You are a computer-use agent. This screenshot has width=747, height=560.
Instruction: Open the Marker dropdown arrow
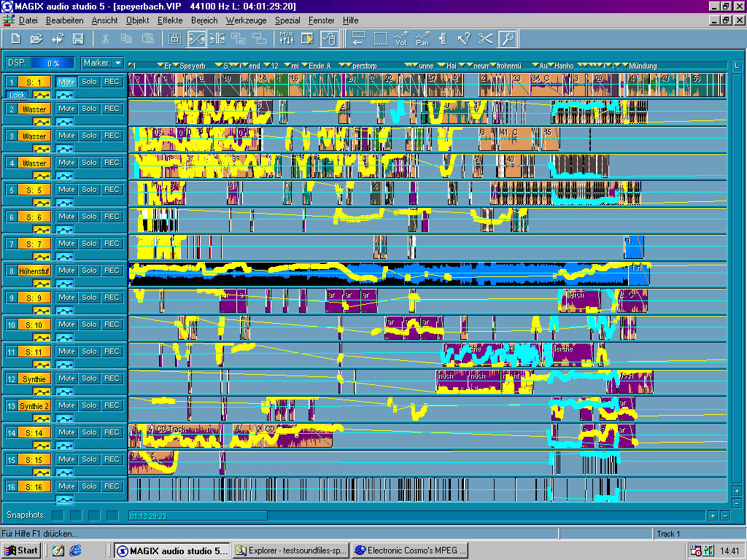(x=117, y=63)
